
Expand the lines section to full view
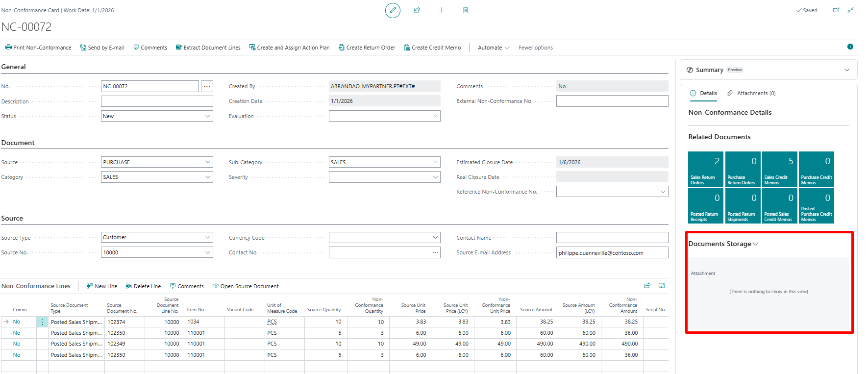point(662,286)
